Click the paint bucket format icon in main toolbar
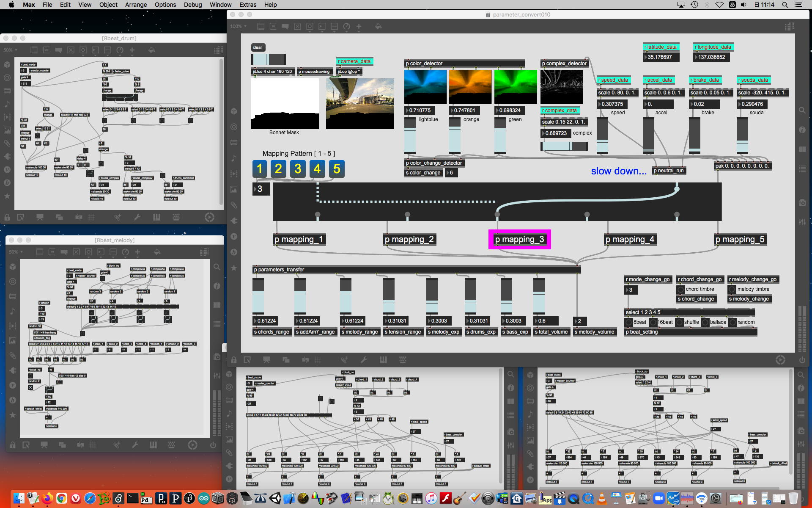The width and height of the screenshot is (812, 508). pos(378,26)
